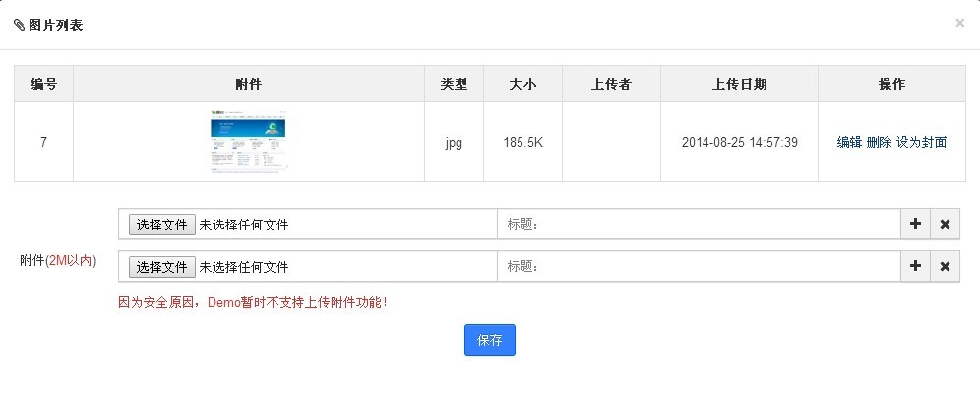Click second 选择文件 file chooser button
Viewport: 980px width, 394px height.
point(160,267)
